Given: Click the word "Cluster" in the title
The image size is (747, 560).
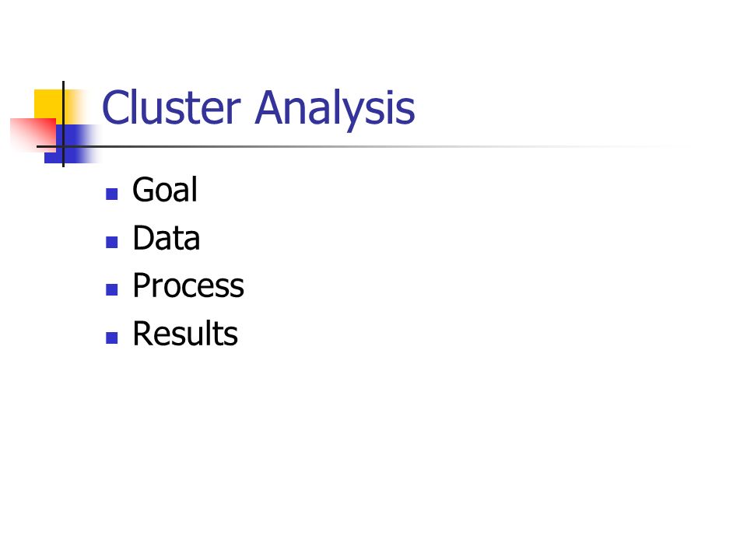Looking at the screenshot, I should coord(171,107).
